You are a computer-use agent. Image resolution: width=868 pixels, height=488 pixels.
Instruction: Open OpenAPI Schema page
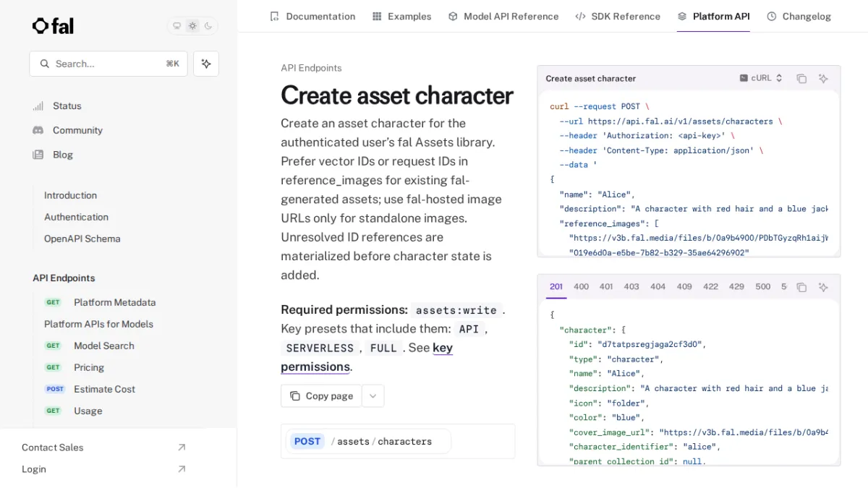pos(82,239)
